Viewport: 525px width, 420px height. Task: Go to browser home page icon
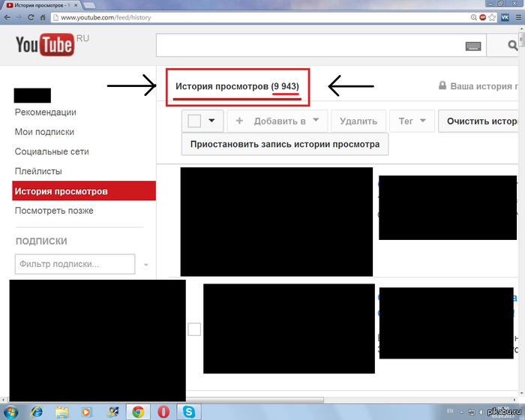[43, 17]
